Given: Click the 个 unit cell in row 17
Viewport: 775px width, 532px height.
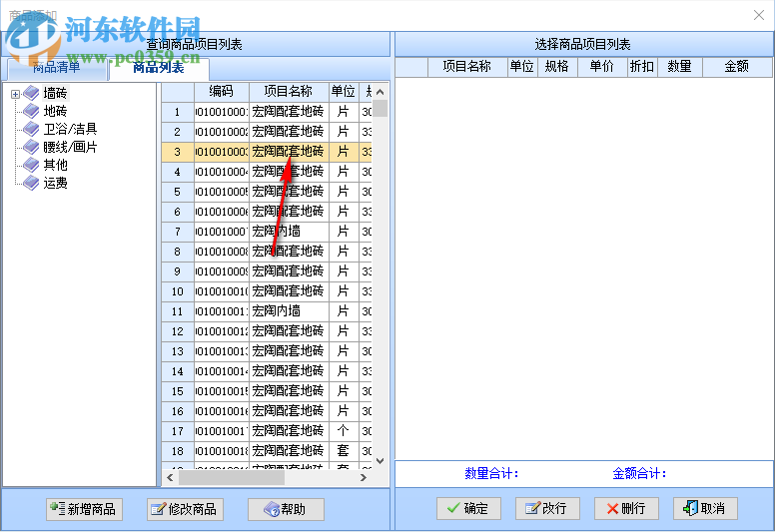Looking at the screenshot, I should 344,431.
